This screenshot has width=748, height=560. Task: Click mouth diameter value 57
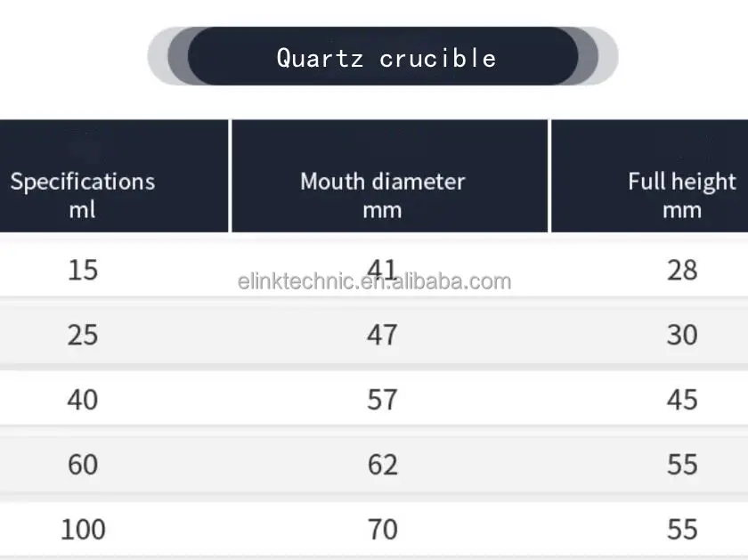[x=382, y=399]
